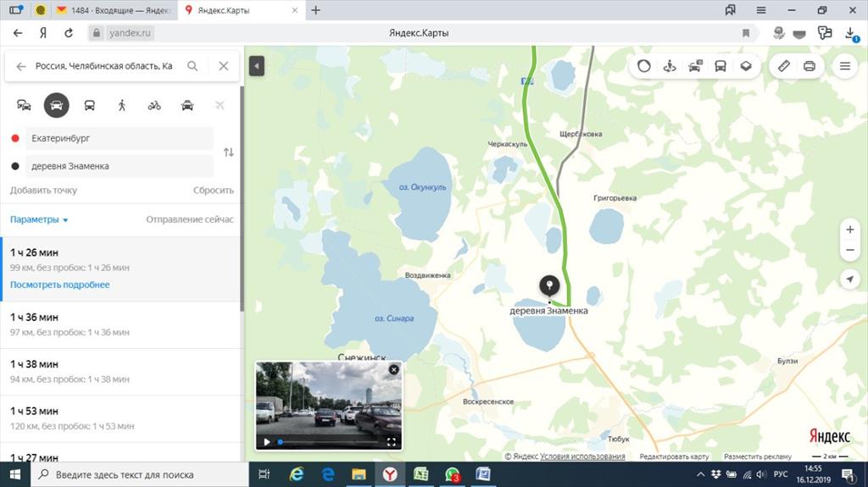Clear the search field with the X
This screenshot has height=487, width=868.
[224, 66]
